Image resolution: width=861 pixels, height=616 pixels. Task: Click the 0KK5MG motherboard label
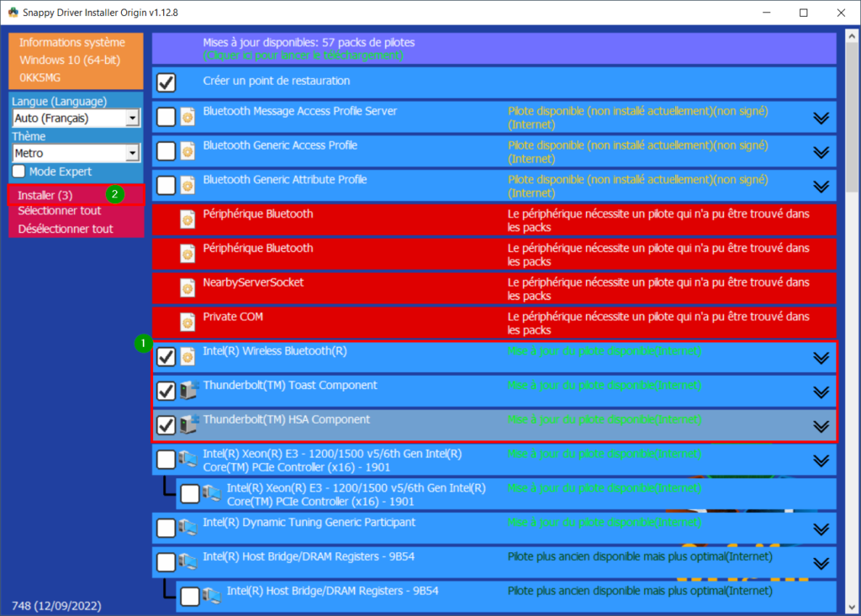coord(40,77)
